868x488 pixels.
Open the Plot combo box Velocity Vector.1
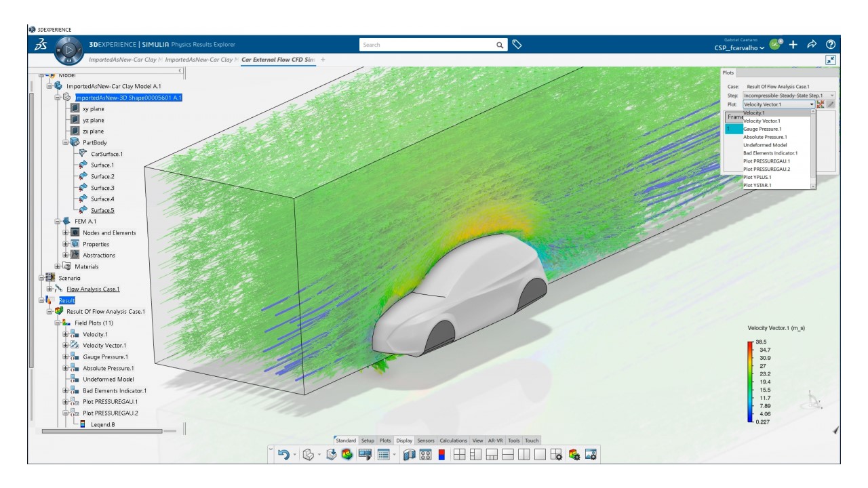(x=778, y=104)
